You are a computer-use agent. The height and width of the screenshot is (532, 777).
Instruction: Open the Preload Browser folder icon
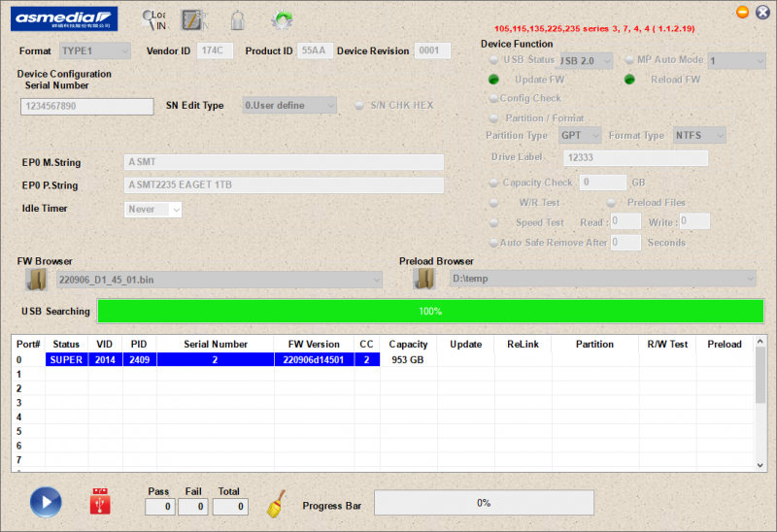point(422,280)
